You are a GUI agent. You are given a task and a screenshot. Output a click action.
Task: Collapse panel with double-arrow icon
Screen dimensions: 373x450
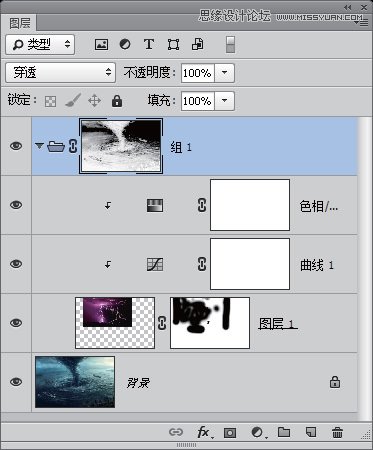pos(347,7)
